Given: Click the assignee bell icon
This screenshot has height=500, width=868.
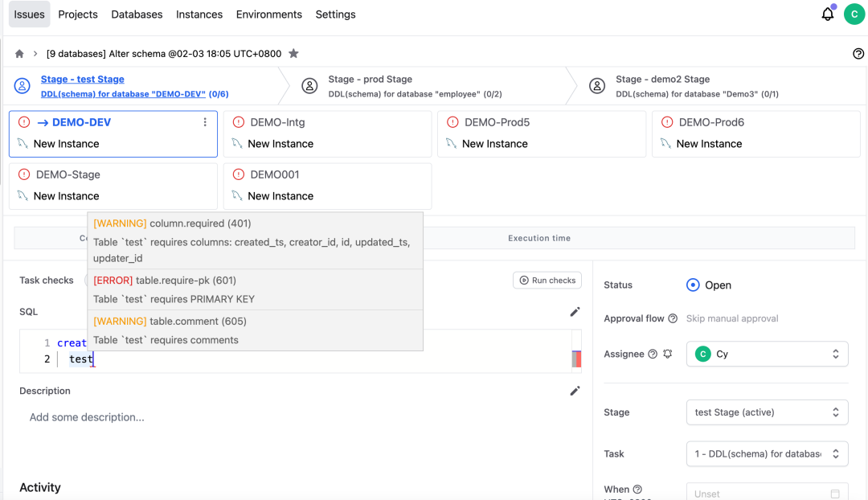Looking at the screenshot, I should [x=667, y=354].
